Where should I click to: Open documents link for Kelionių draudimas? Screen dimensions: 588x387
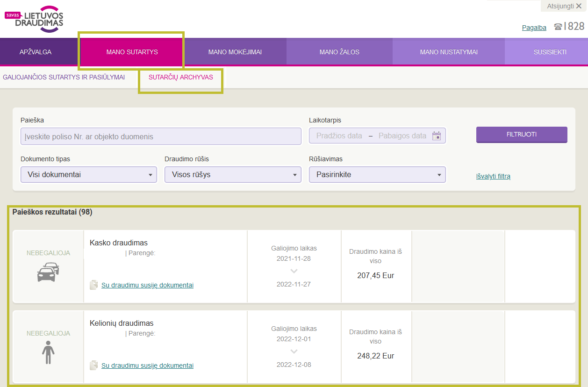pos(147,365)
